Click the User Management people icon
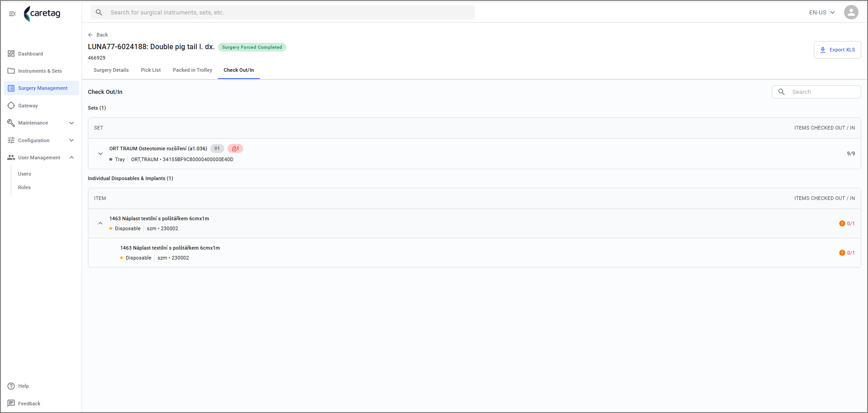868x413 pixels. 11,158
